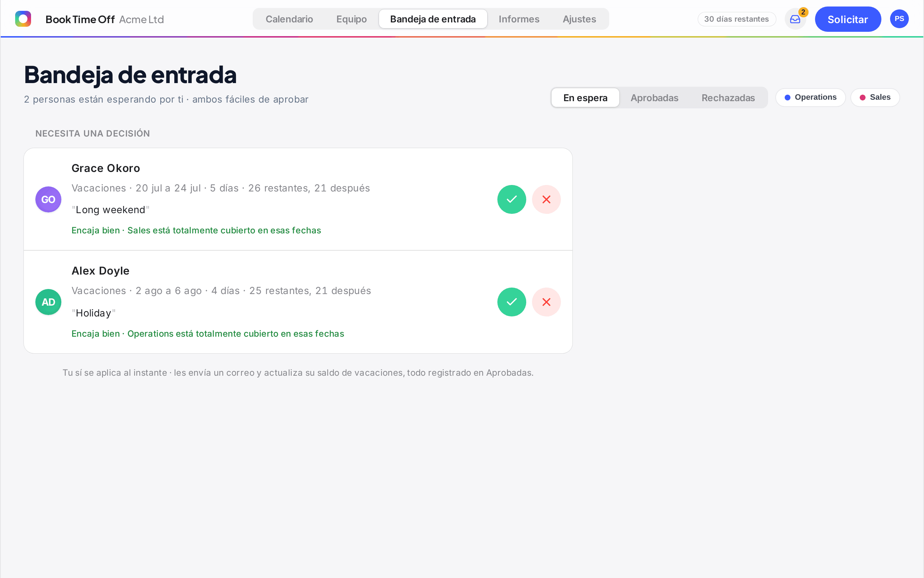The width and height of the screenshot is (924, 578).
Task: Click the '2 personas están esperando' subtitle
Action: tap(166, 99)
